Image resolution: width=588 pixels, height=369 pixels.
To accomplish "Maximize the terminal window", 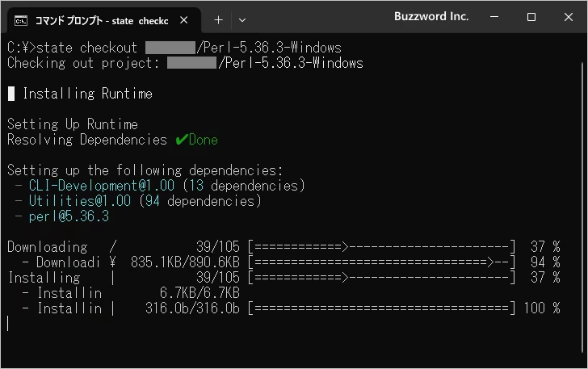I will click(x=531, y=17).
